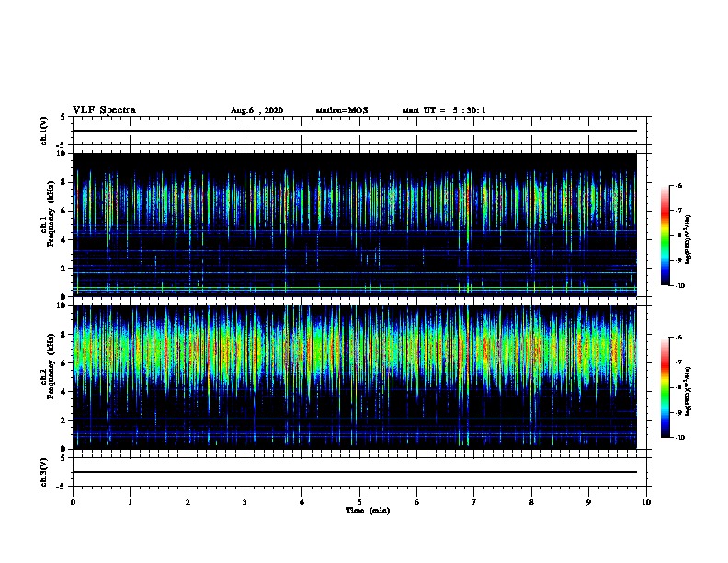This screenshot has width=728, height=563.
Task: Click the ch.1 color bar unit label
Action: click(688, 239)
